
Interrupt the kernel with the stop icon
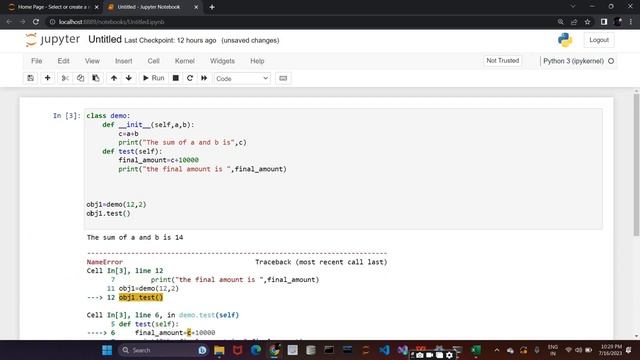(x=176, y=78)
